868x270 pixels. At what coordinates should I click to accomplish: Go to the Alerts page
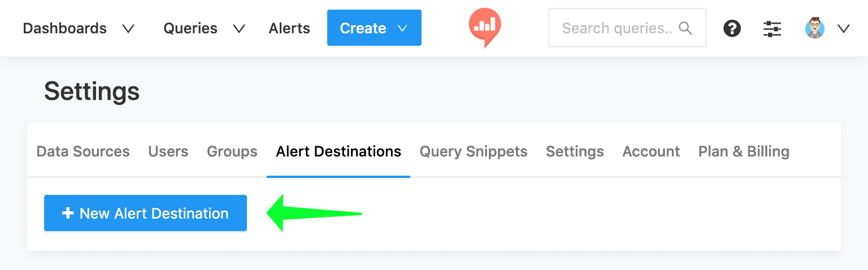pyautogui.click(x=289, y=28)
